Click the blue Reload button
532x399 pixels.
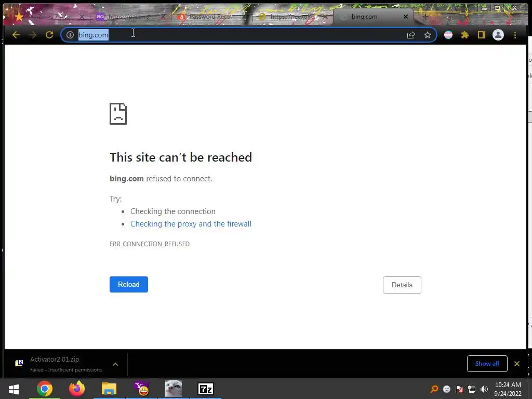click(129, 284)
